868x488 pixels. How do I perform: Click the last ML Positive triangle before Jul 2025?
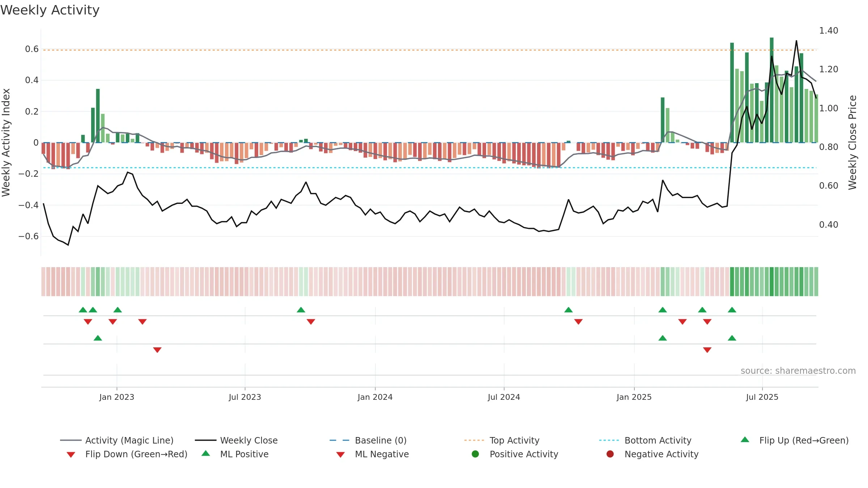732,338
